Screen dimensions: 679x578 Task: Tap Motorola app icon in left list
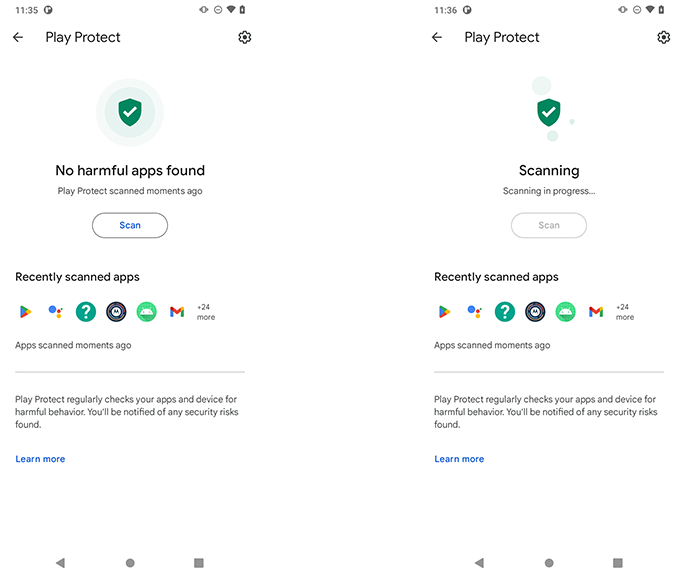(116, 311)
